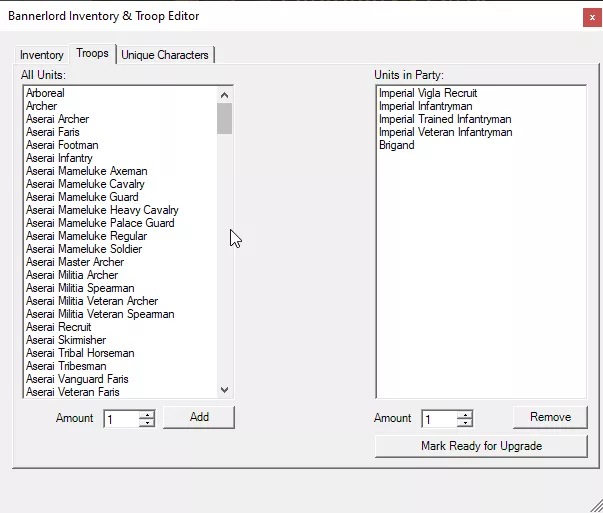The height and width of the screenshot is (513, 603).
Task: Click scroll up arrow of All Units list
Action: point(225,95)
